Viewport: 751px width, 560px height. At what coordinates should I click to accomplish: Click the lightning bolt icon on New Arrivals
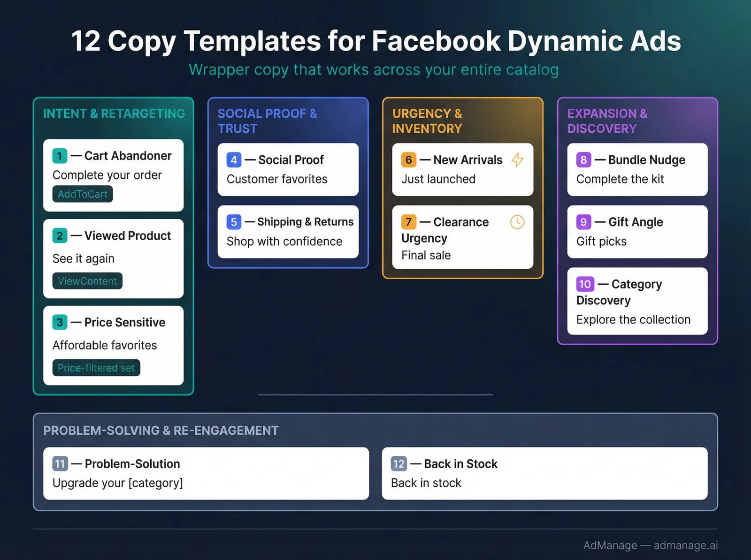(517, 160)
